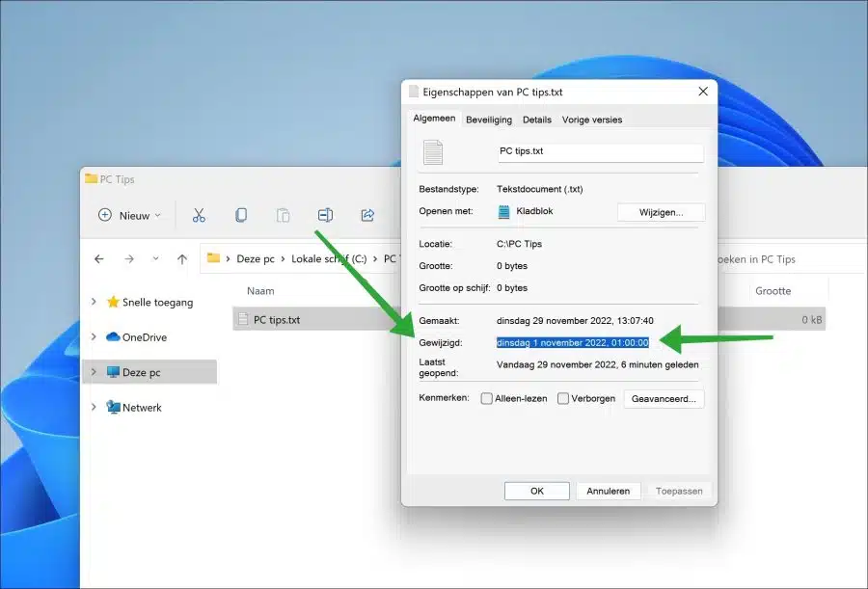
Task: Click the document icon in properties dialog
Action: pyautogui.click(x=433, y=152)
